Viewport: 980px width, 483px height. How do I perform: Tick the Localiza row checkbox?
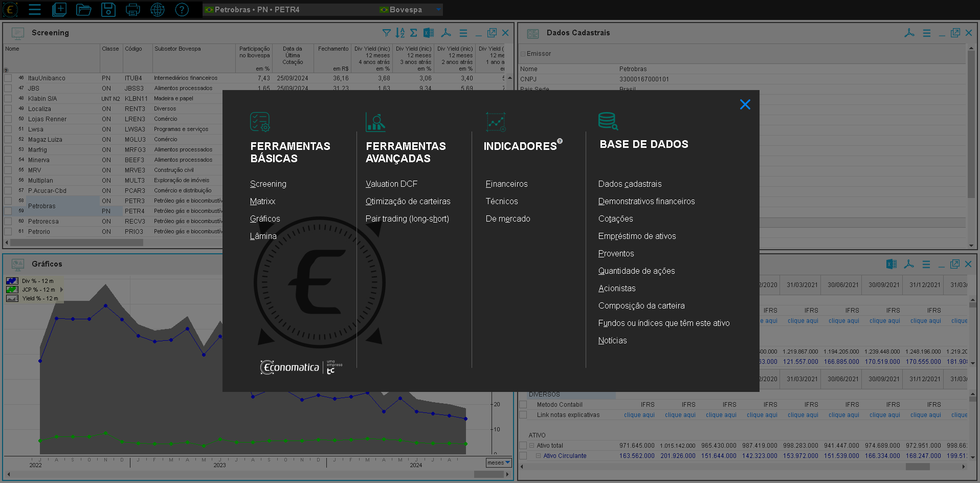(x=8, y=109)
